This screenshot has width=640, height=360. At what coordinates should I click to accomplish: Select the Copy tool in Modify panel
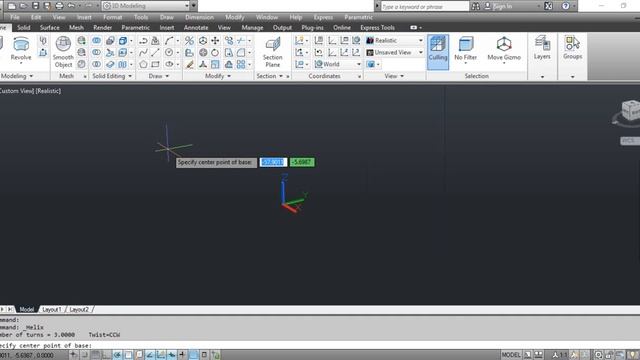click(229, 41)
